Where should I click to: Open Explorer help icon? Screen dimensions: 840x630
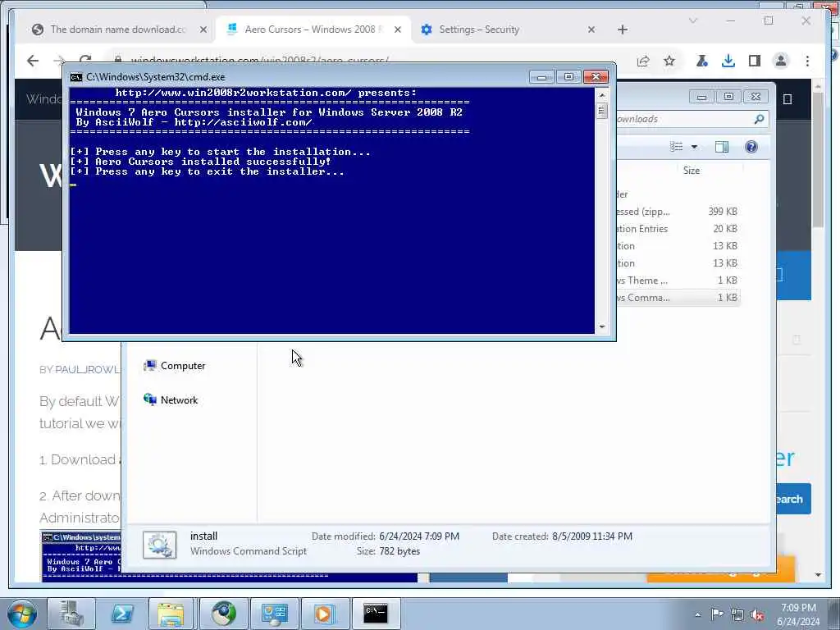751,147
